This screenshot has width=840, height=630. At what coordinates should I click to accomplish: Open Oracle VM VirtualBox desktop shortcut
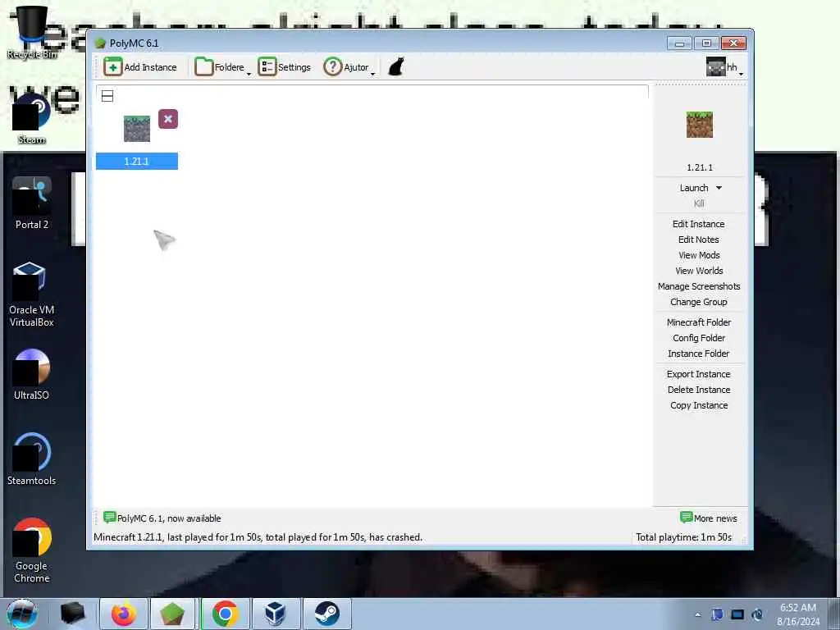pyautogui.click(x=32, y=294)
